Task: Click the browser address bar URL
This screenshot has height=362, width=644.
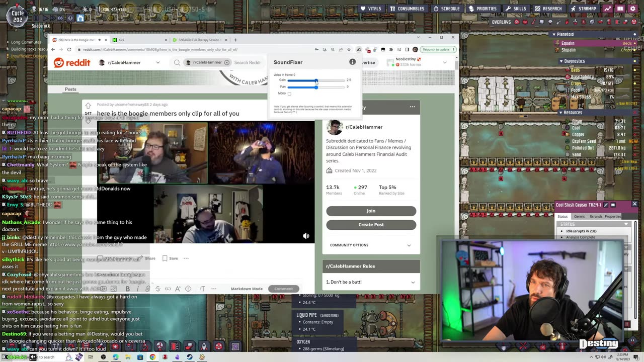Action: (160, 49)
